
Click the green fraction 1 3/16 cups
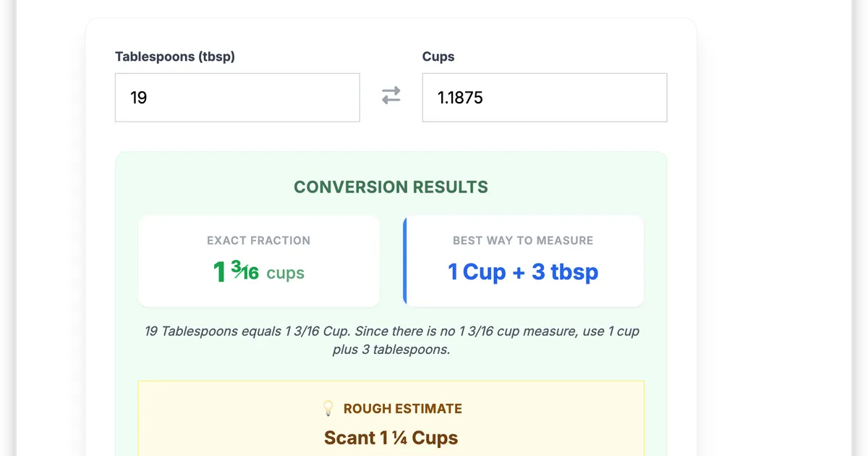258,272
